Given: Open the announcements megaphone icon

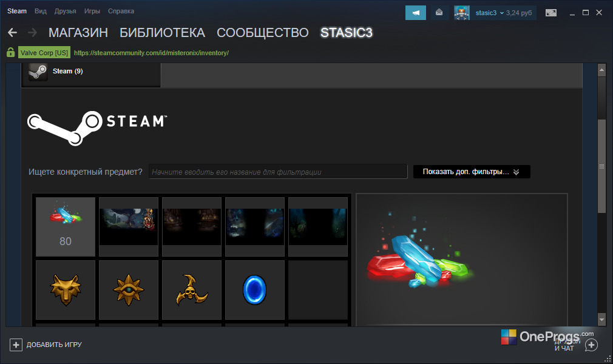Looking at the screenshot, I should (416, 13).
